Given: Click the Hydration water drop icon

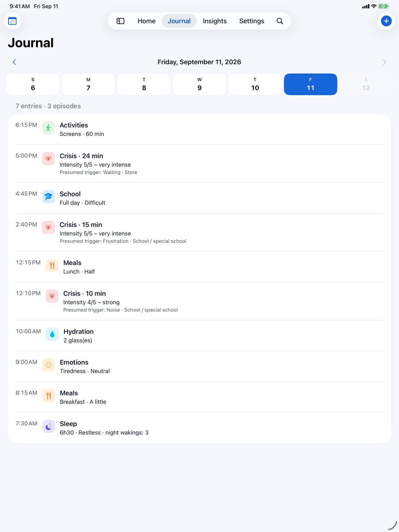Looking at the screenshot, I should point(52,334).
